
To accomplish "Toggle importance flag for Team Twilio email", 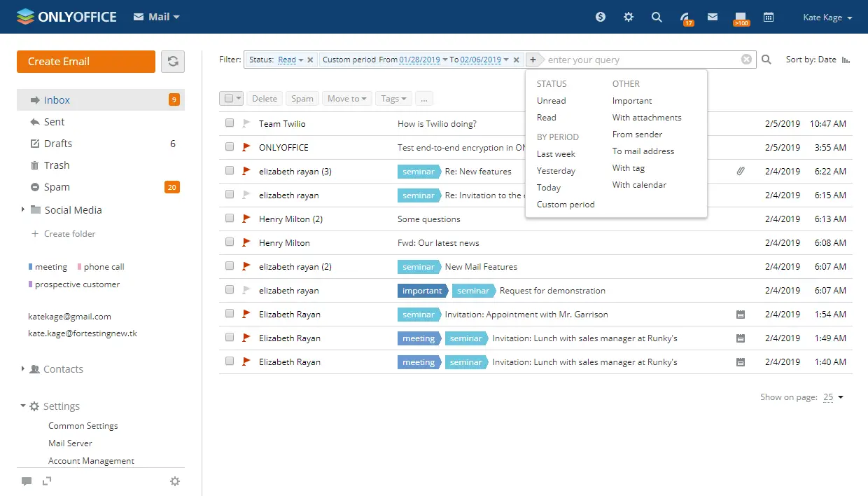I will point(246,123).
